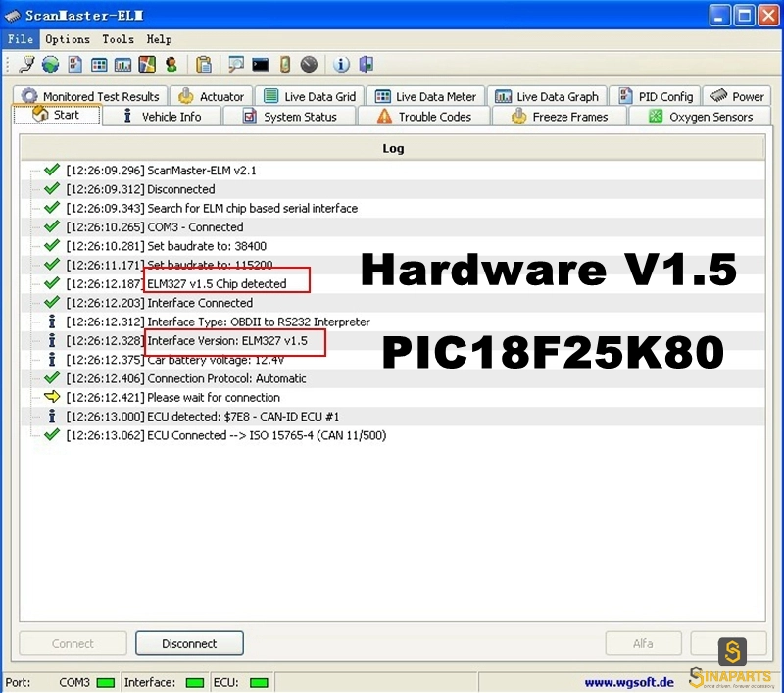The width and height of the screenshot is (784, 693).
Task: Select the 'Car battery voltage' log entry
Action: click(393, 360)
